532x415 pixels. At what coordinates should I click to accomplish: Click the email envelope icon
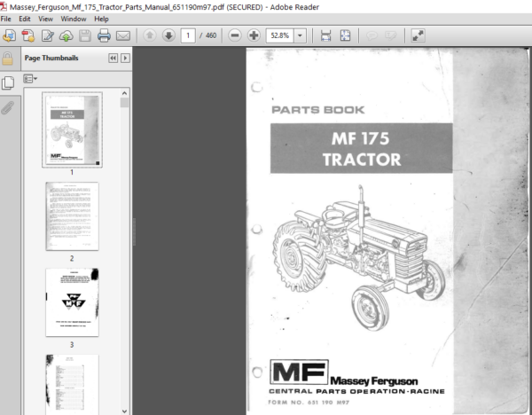click(x=123, y=35)
